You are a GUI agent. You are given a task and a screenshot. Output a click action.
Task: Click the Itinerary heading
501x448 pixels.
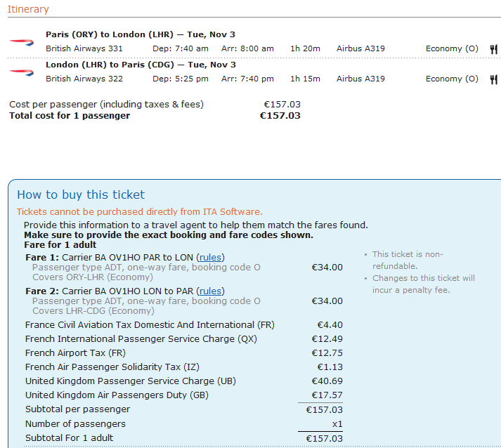28,9
